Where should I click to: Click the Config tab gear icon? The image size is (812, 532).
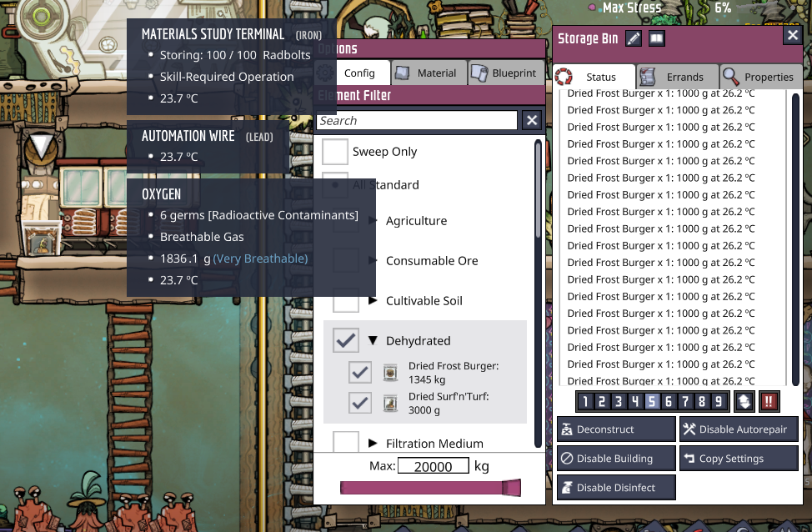point(325,73)
